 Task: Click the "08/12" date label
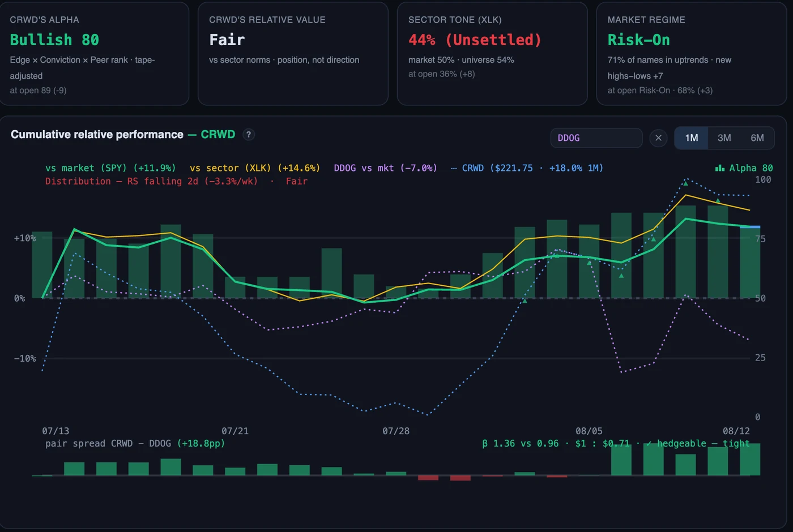pyautogui.click(x=736, y=431)
